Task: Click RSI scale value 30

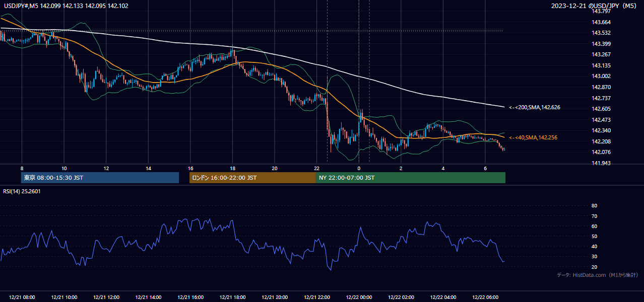Action: tap(594, 257)
